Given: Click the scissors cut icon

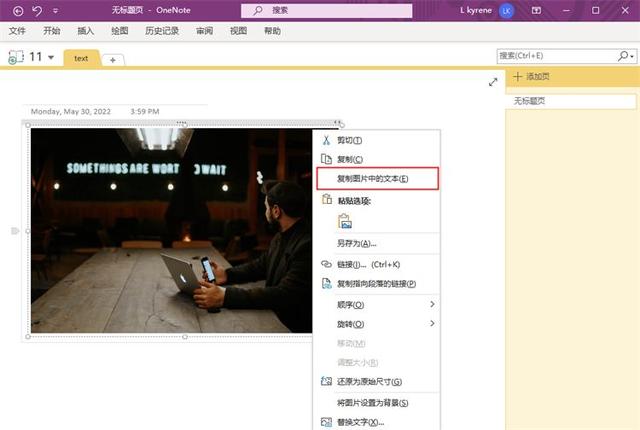Looking at the screenshot, I should pos(326,140).
